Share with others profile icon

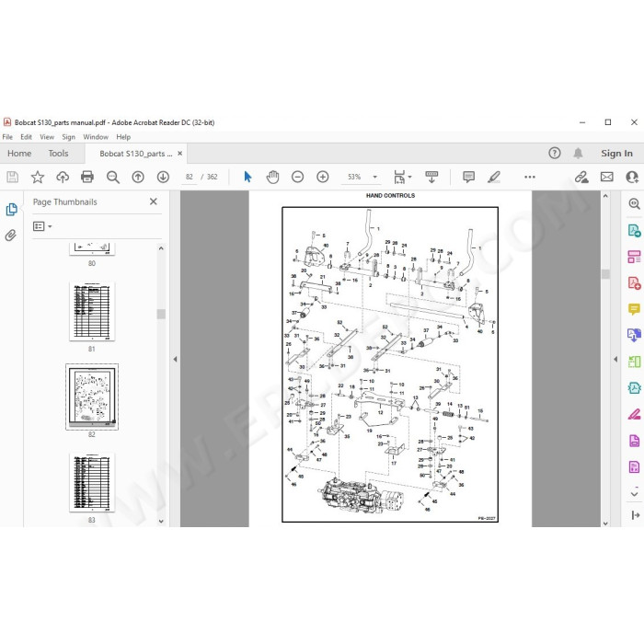pyautogui.click(x=632, y=177)
